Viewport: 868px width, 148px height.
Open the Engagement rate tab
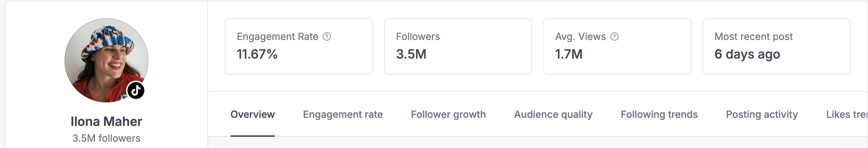tap(343, 114)
